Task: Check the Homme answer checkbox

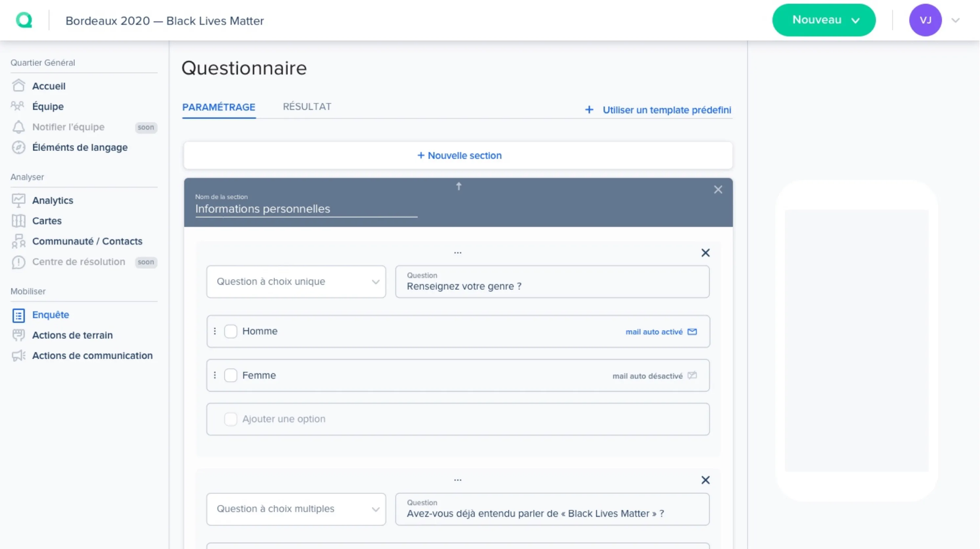Action: click(230, 330)
